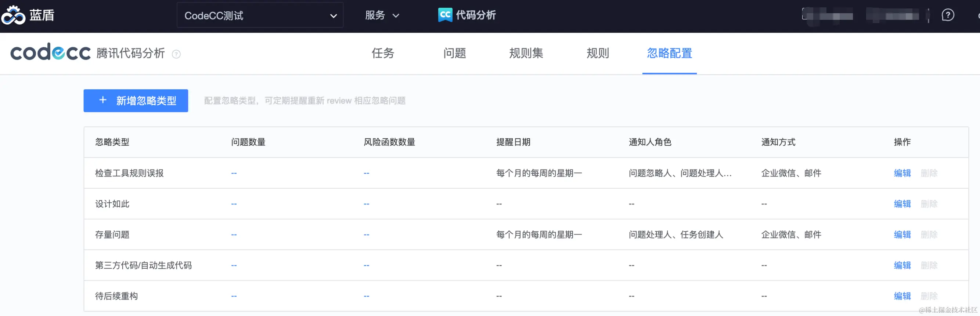Edit the 检查工具规则误报 row
Image resolution: width=980 pixels, height=316 pixels.
pyautogui.click(x=902, y=173)
